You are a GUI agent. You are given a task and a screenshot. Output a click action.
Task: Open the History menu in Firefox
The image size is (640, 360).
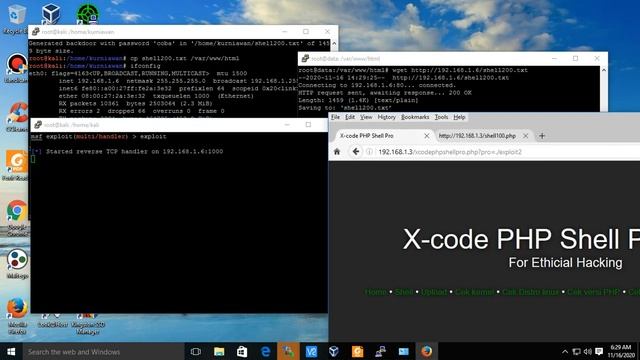coord(387,117)
